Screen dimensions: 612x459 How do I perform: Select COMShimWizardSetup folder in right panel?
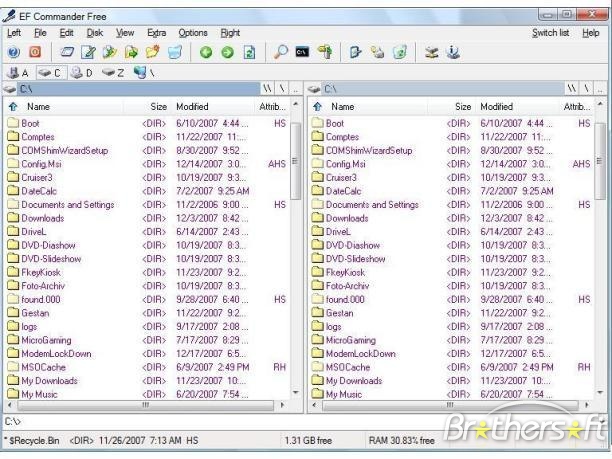pos(368,150)
